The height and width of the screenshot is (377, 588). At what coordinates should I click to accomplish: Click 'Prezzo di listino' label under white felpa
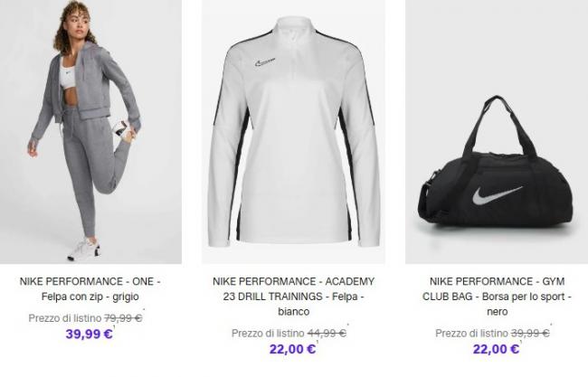point(268,334)
